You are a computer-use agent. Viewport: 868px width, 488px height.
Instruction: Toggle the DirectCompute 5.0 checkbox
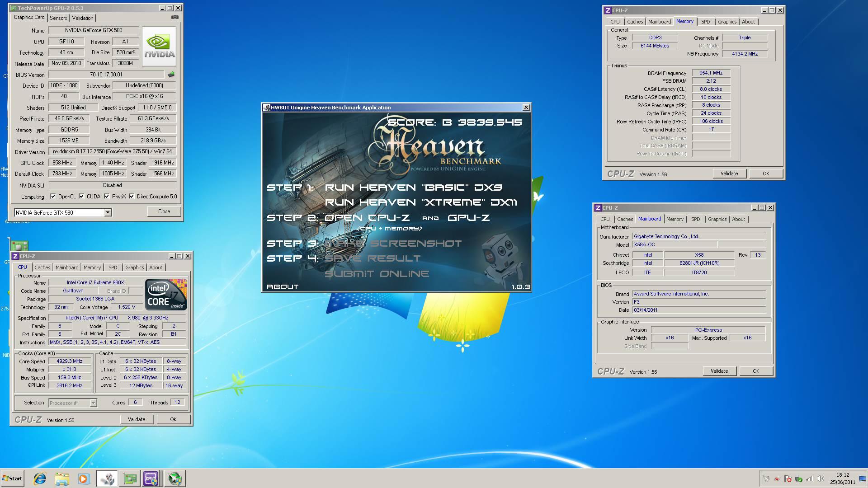point(132,197)
